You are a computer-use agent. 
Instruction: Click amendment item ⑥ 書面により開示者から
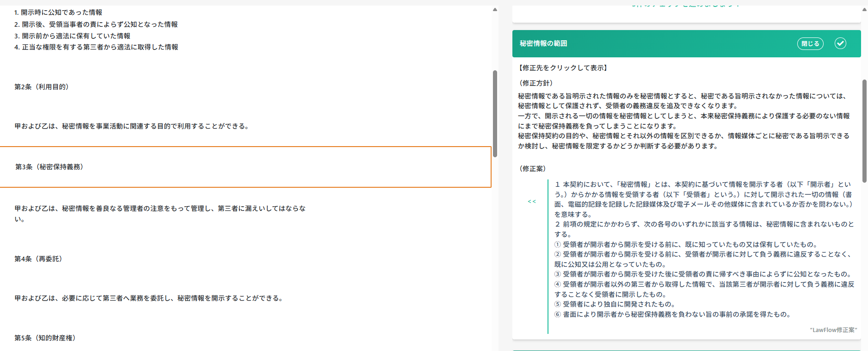[673, 314]
